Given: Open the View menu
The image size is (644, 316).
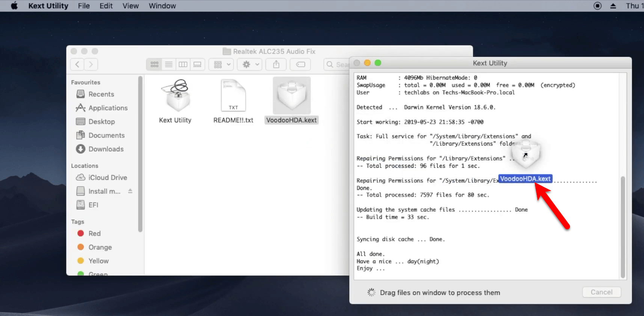Looking at the screenshot, I should pos(130,6).
